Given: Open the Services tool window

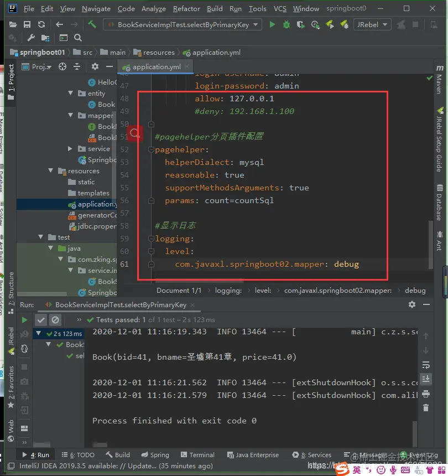Looking at the screenshot, I should coord(312,455).
